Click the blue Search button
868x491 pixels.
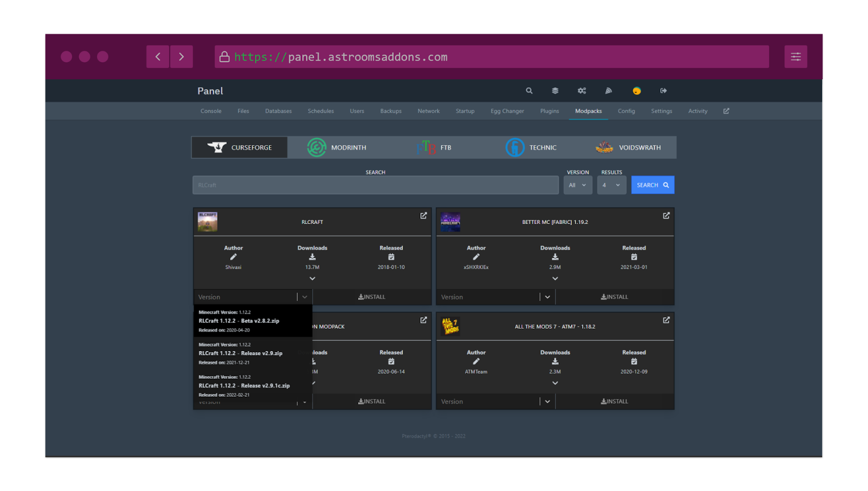point(653,185)
